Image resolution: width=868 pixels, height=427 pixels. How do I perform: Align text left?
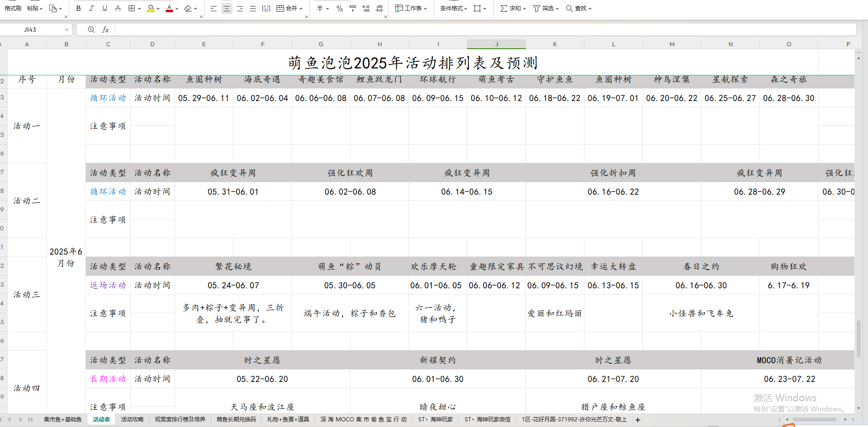213,8
